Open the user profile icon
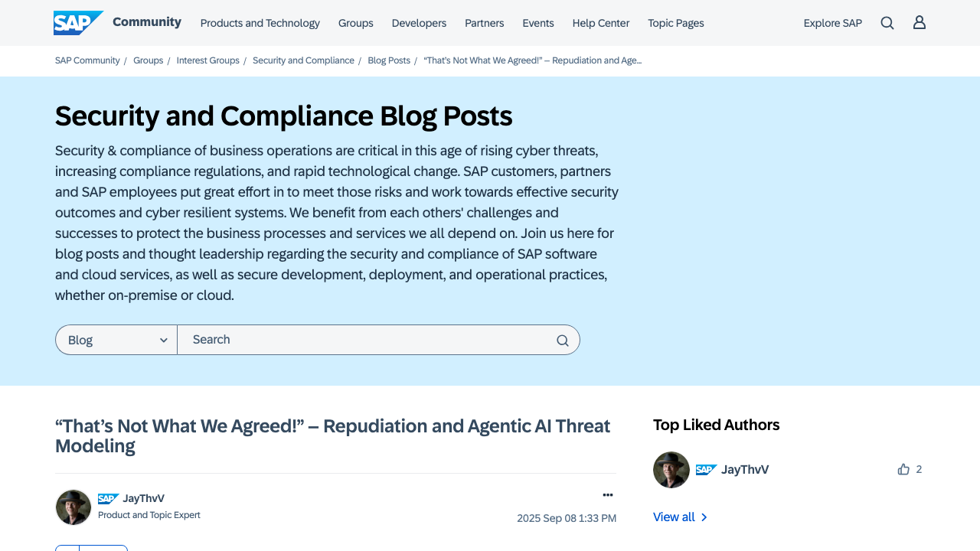 [x=920, y=23]
